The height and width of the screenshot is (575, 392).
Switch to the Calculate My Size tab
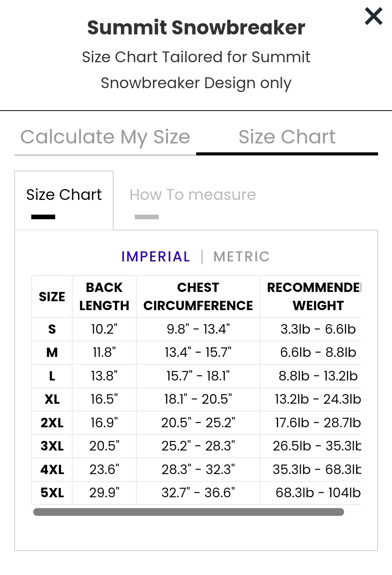[x=105, y=137]
